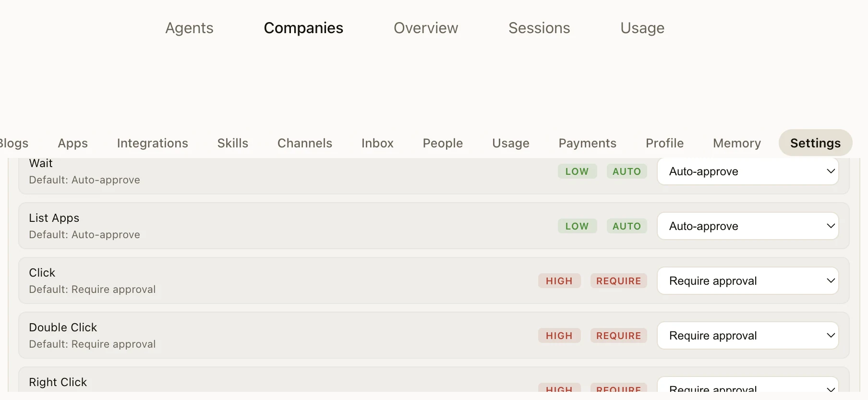Click the LOW badge in List Apps row
This screenshot has width=868, height=400.
(577, 226)
